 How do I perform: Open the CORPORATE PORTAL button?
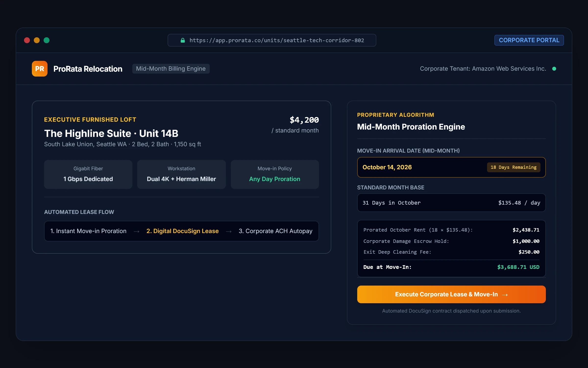(x=529, y=40)
